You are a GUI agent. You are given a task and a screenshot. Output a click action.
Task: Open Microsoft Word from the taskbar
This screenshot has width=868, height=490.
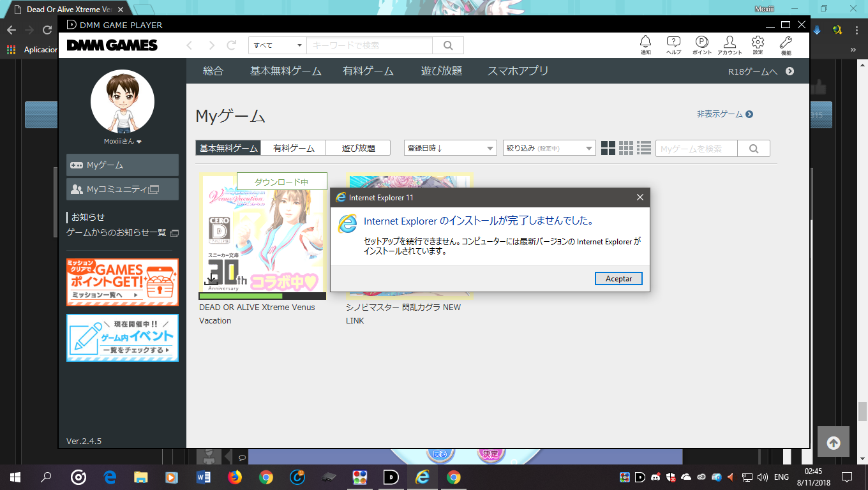click(x=204, y=477)
